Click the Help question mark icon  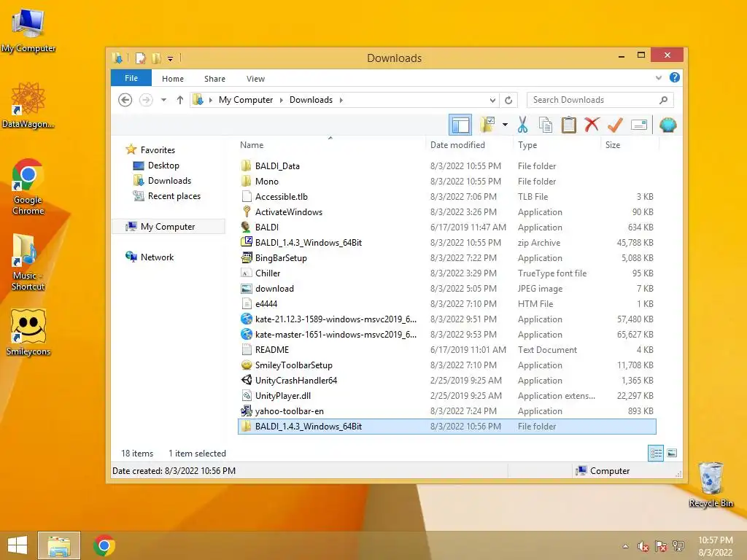pos(674,77)
